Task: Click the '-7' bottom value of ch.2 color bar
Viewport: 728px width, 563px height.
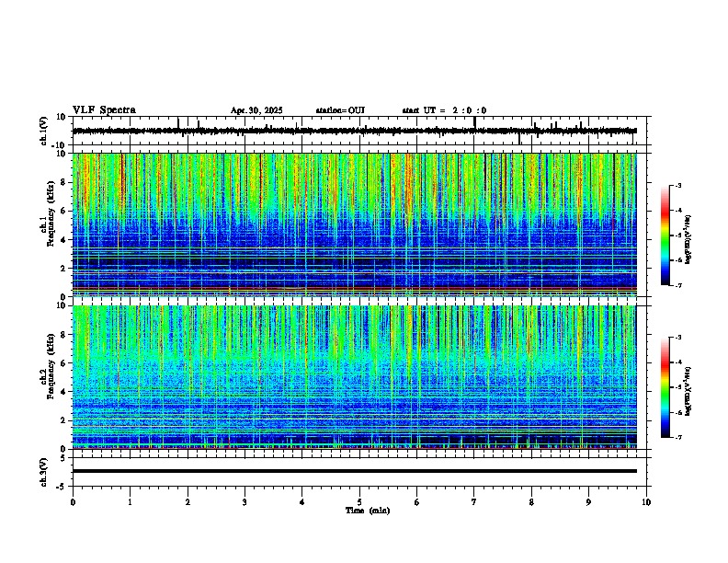Action: click(677, 438)
